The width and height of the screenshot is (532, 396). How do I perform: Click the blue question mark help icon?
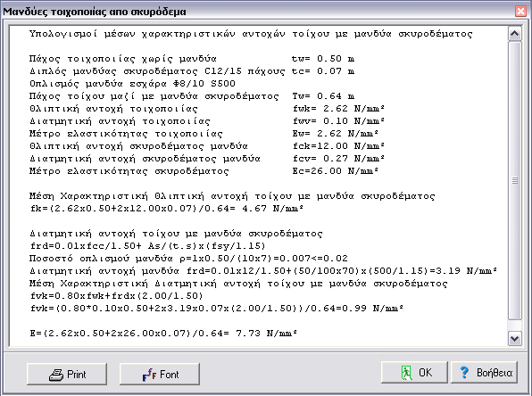pos(464,372)
